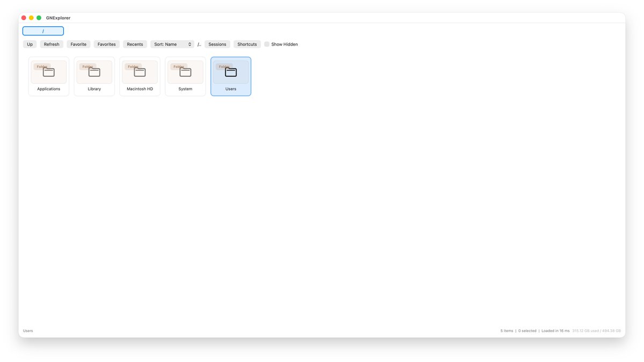Click the Users folder name
Viewport: 644px width, 362px height.
231,89
